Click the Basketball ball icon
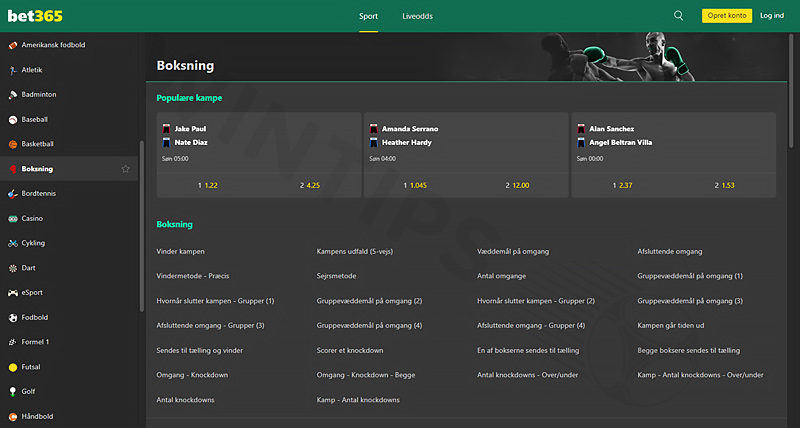Screen dimensions: 800x428 13,144
